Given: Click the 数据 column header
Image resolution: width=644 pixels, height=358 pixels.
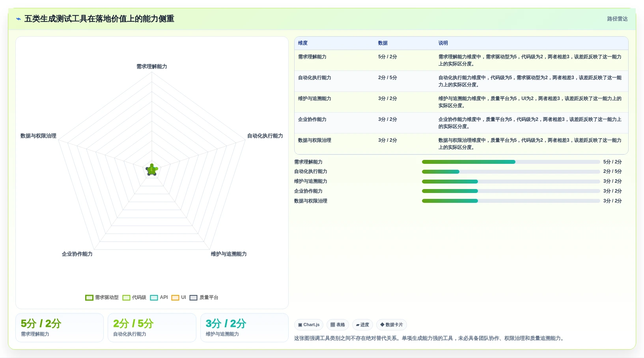Looking at the screenshot, I should point(383,43).
